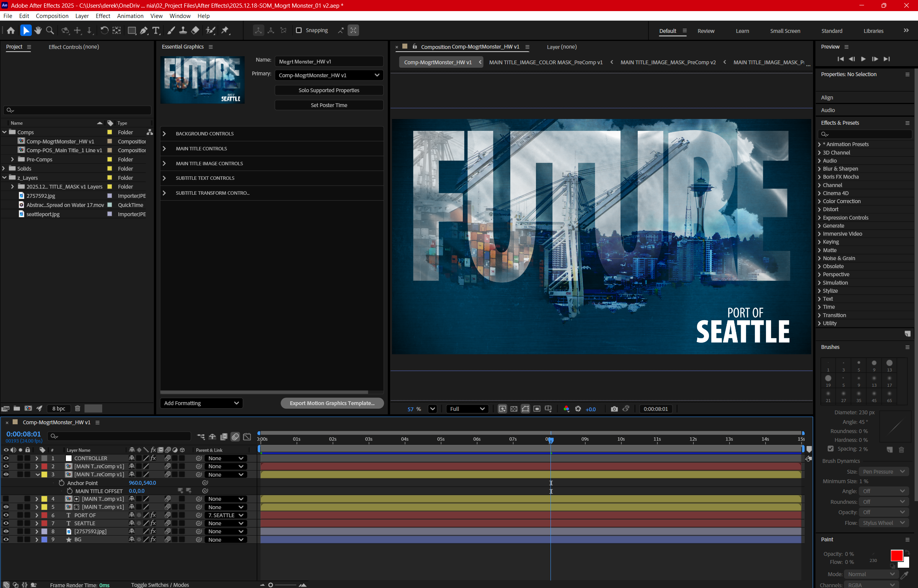The width and height of the screenshot is (918, 588).
Task: Switch to the Review workspace tab
Action: pos(706,31)
